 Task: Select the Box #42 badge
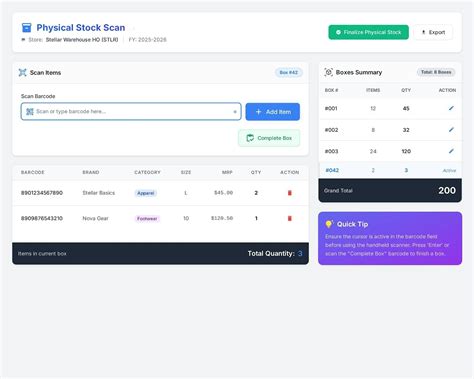(289, 72)
